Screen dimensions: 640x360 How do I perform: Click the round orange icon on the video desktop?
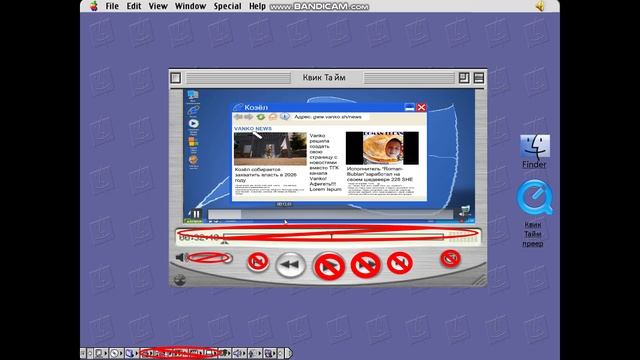pyautogui.click(x=193, y=160)
